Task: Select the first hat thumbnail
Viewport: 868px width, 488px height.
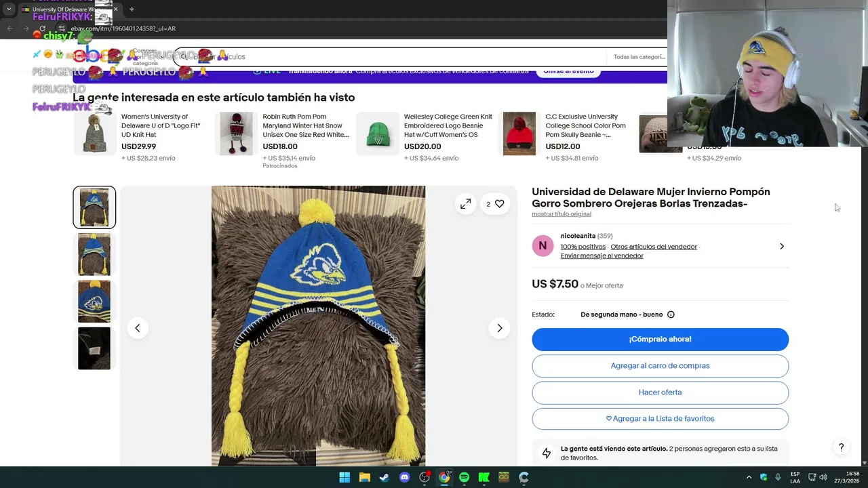Action: point(94,207)
